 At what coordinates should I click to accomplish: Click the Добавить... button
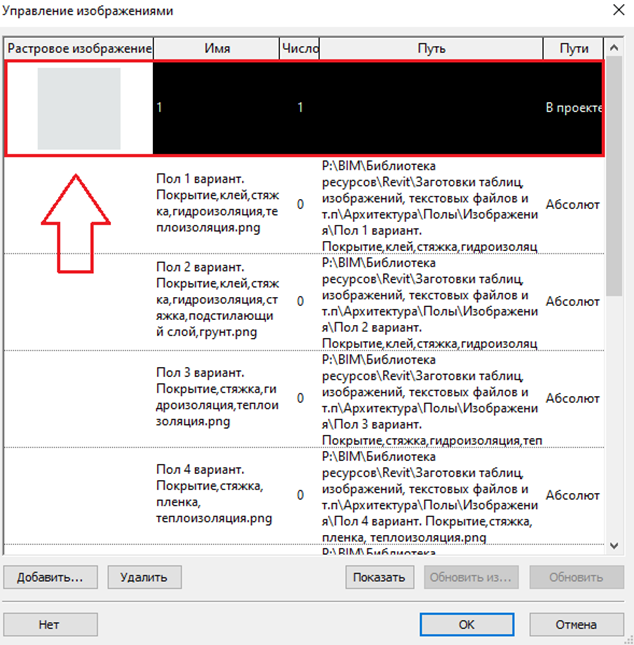pyautogui.click(x=50, y=577)
